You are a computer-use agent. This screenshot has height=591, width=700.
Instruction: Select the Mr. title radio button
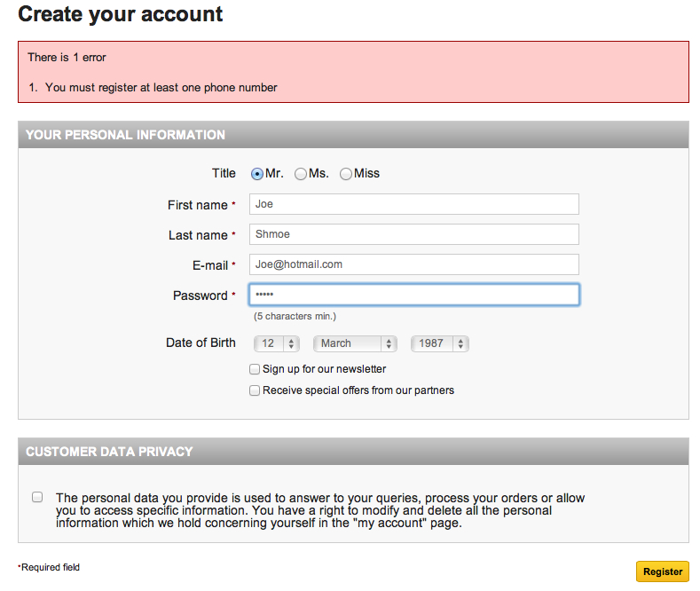(257, 174)
